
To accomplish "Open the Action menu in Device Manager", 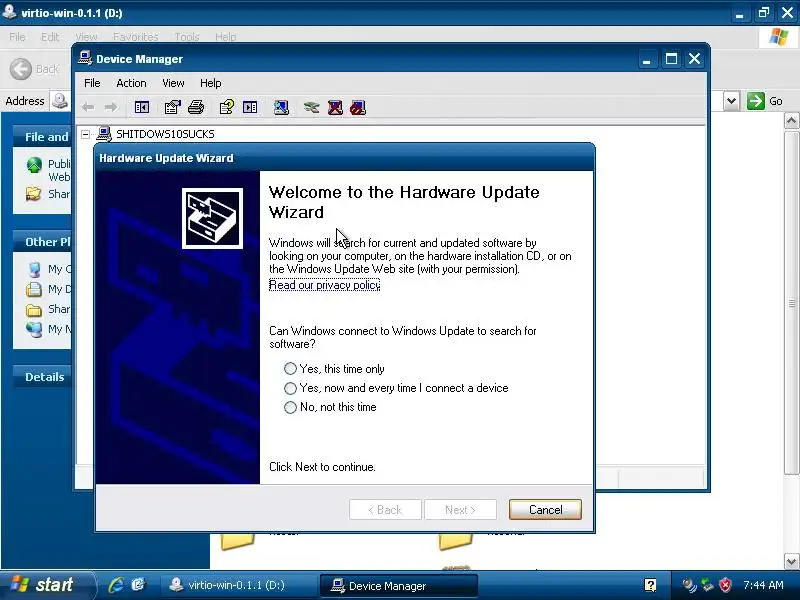I will tap(131, 83).
